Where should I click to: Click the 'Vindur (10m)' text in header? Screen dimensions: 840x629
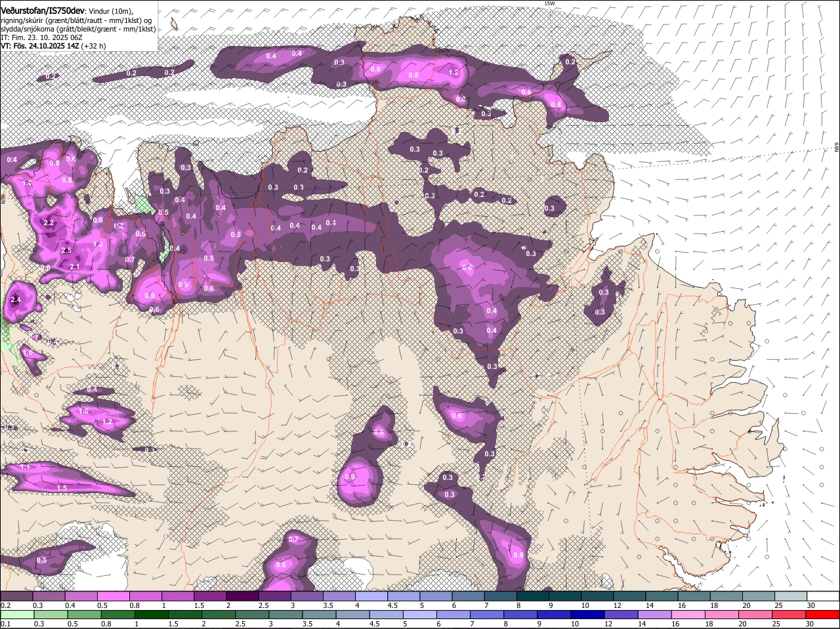[x=110, y=11]
